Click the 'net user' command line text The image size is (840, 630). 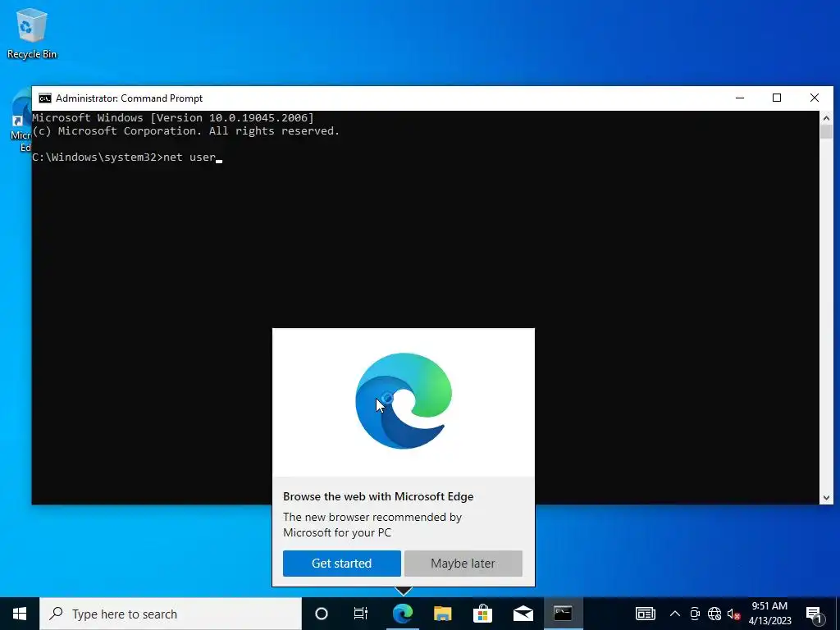tap(189, 157)
